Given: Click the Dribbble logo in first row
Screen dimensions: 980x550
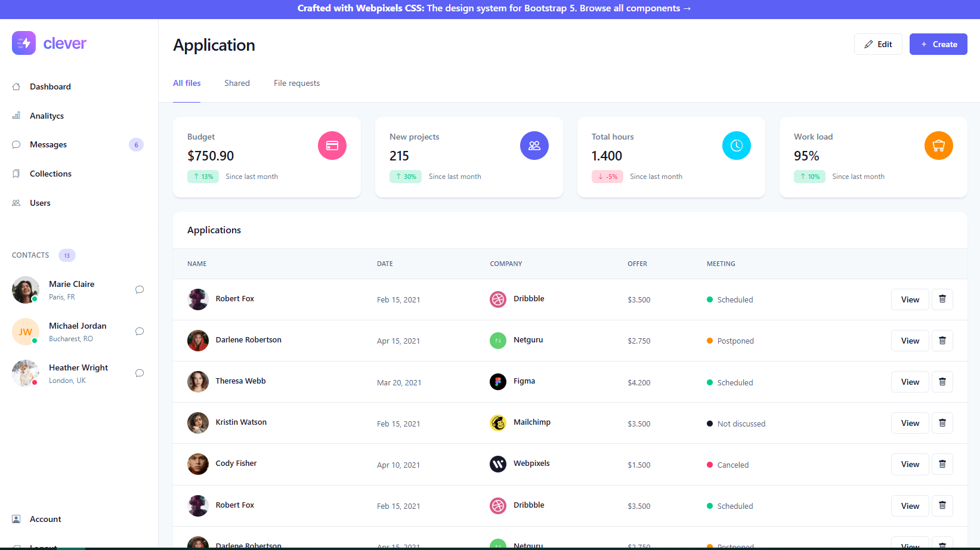Looking at the screenshot, I should click(498, 299).
